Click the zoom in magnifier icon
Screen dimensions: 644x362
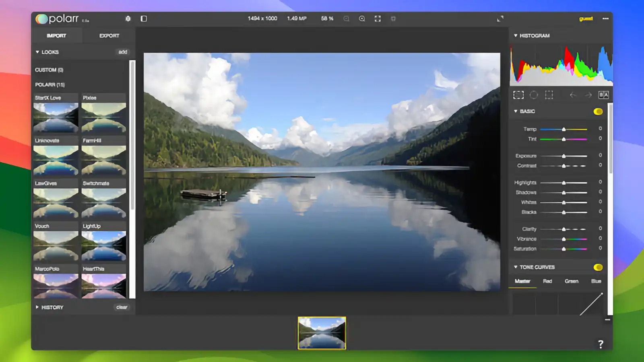[362, 19]
